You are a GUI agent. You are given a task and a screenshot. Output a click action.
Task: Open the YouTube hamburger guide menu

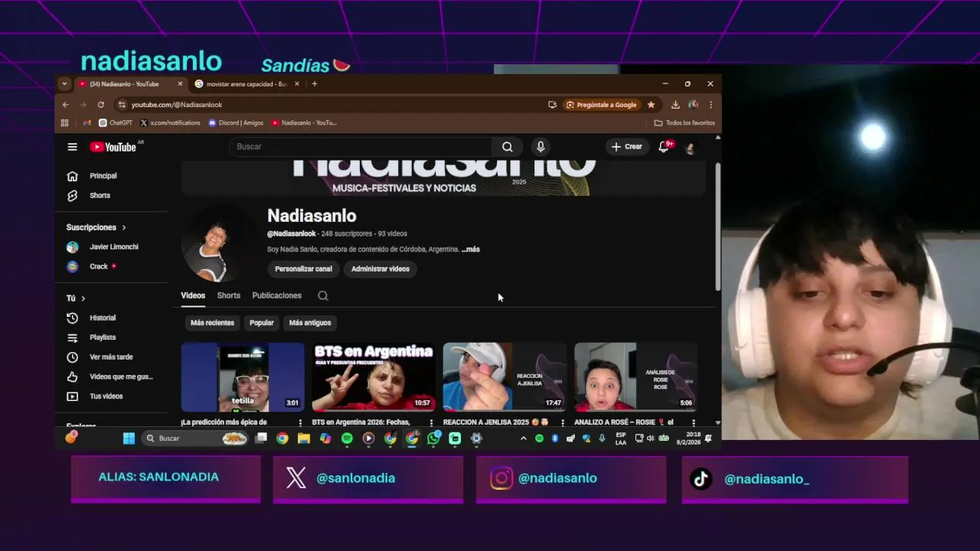click(72, 147)
